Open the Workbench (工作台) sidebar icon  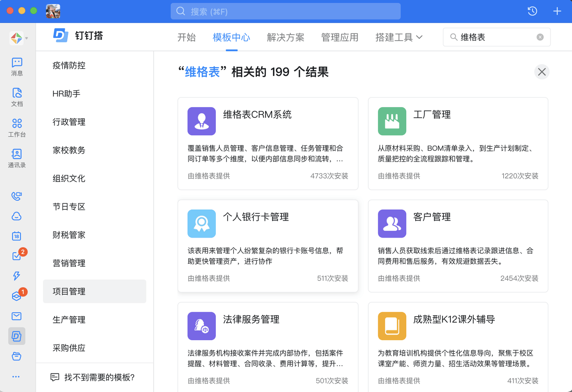tap(17, 128)
